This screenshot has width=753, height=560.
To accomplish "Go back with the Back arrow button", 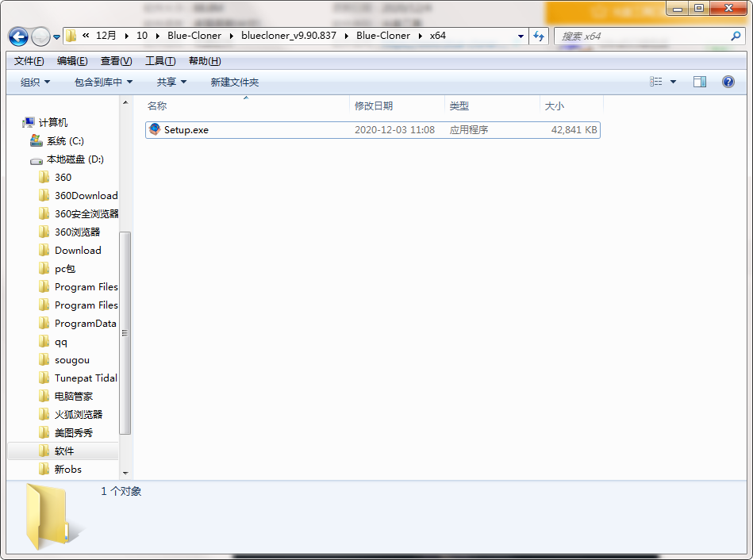I will click(x=18, y=36).
